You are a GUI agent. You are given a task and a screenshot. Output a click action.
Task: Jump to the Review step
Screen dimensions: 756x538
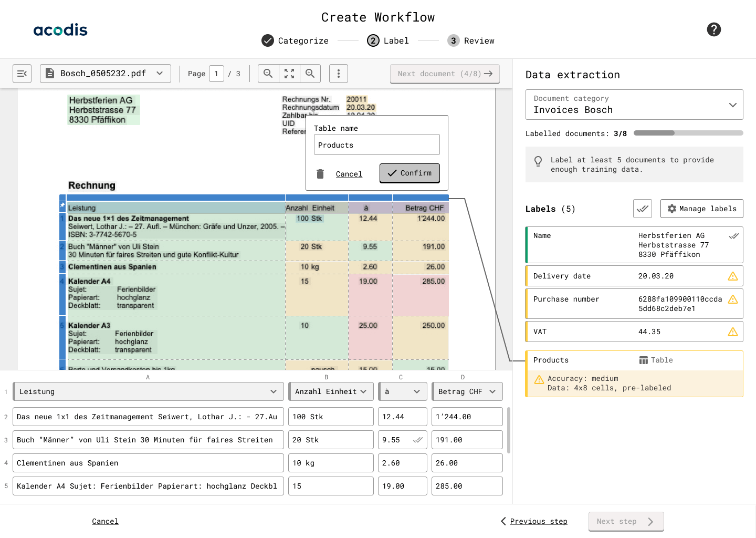pos(470,40)
